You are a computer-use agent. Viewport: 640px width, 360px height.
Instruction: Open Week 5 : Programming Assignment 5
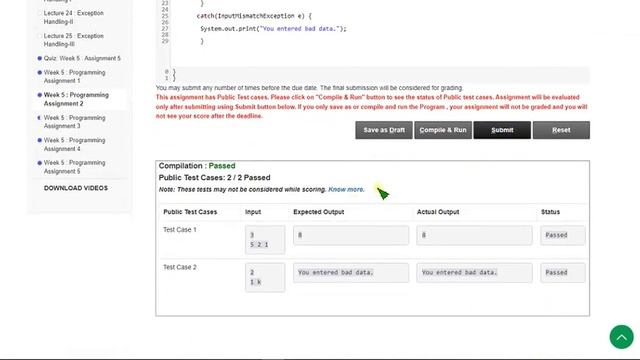pos(74,167)
